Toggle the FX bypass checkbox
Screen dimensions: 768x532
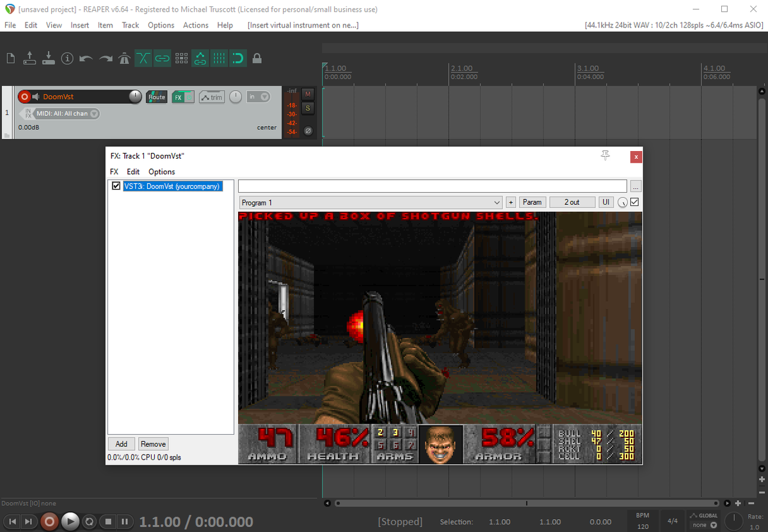635,202
